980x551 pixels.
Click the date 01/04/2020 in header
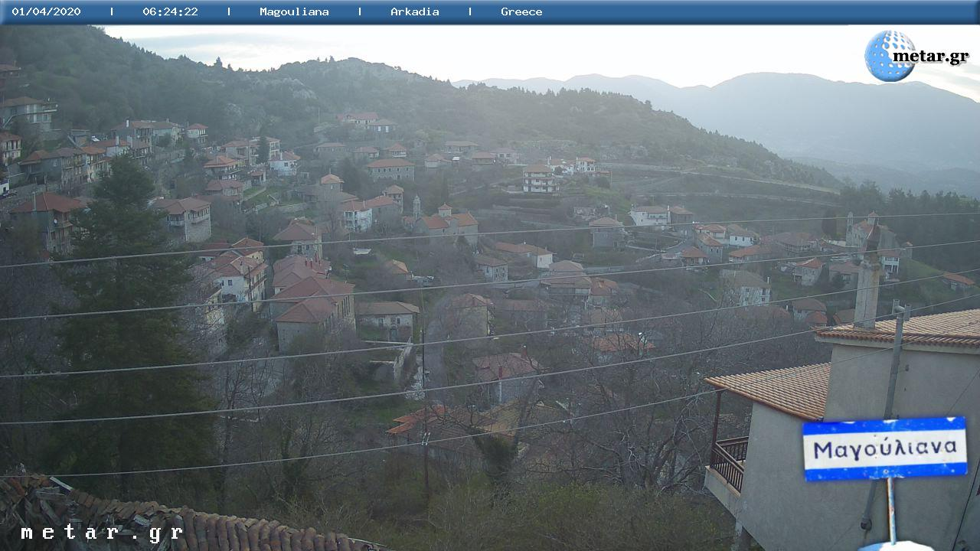(46, 11)
